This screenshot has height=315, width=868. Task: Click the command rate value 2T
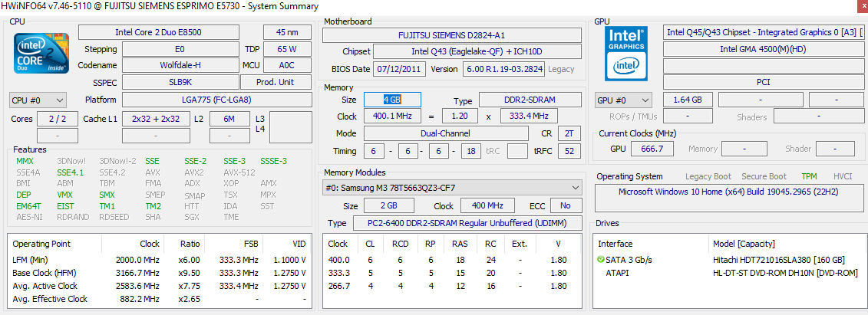(569, 133)
